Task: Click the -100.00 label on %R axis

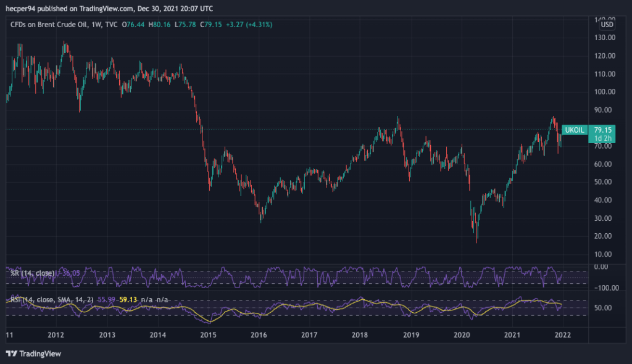Action: [x=607, y=288]
